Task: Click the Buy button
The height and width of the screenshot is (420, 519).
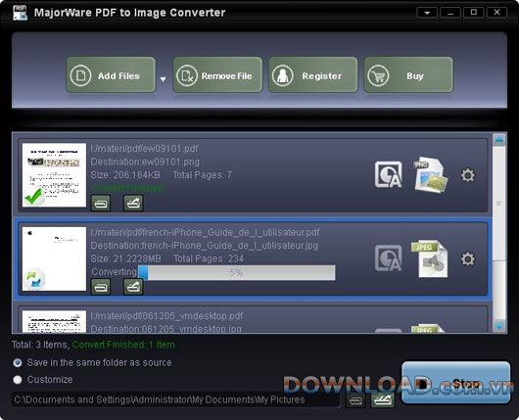Action: point(408,74)
